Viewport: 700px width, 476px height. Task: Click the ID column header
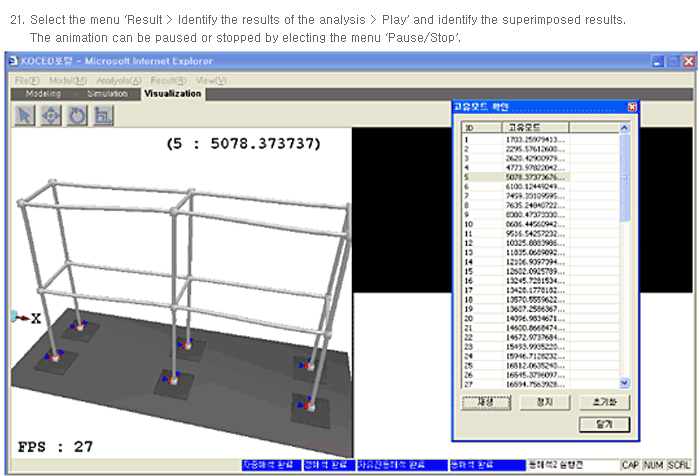pyautogui.click(x=469, y=128)
